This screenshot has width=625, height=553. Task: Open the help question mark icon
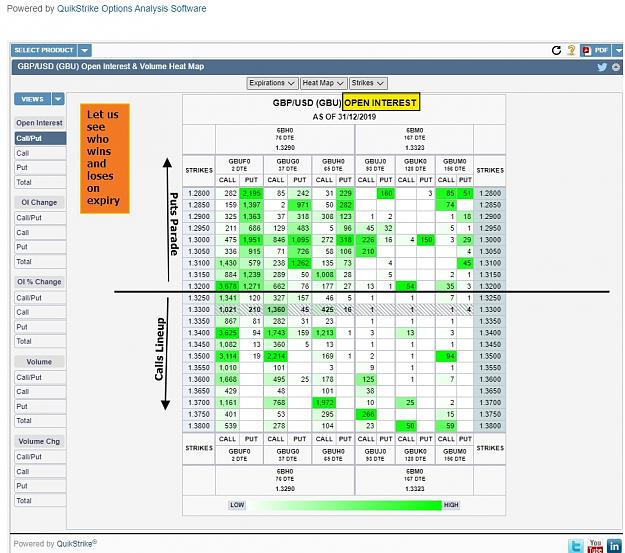click(571, 50)
